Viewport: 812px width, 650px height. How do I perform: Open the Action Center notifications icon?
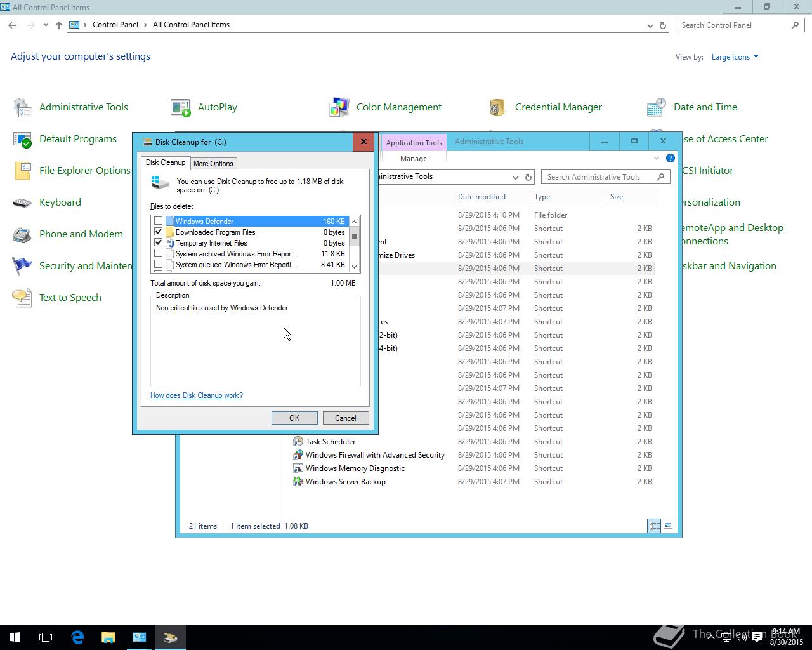click(757, 637)
